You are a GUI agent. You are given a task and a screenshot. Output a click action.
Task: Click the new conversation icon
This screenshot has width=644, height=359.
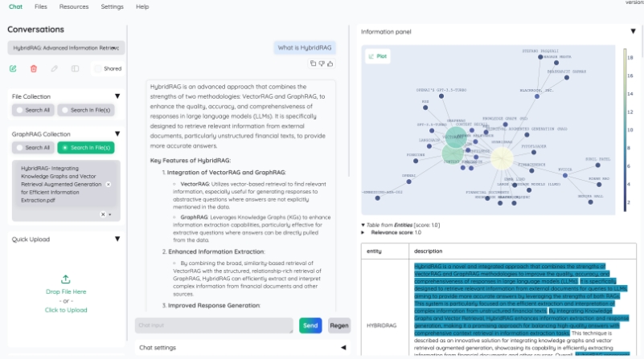tap(14, 69)
